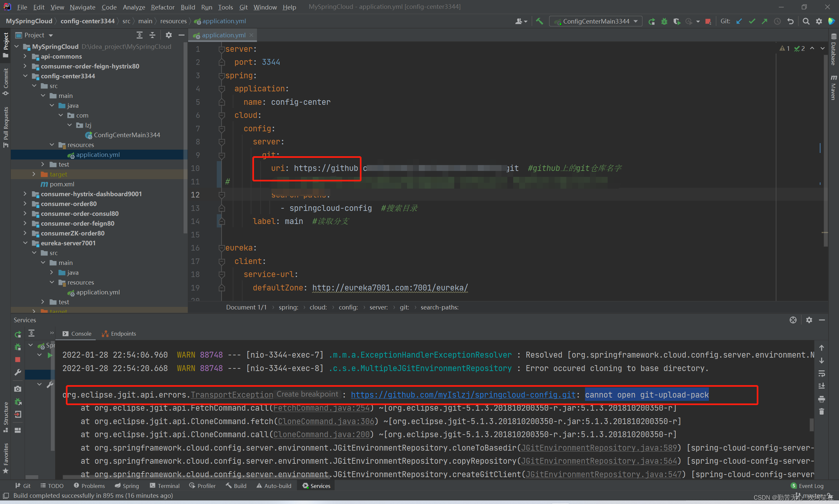Take a thread dump with the camera icon
The width and height of the screenshot is (839, 504).
click(x=18, y=388)
